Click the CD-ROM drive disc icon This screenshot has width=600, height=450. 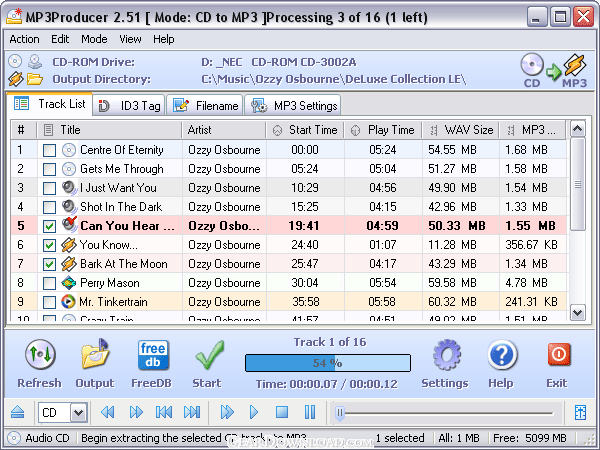pos(15,61)
